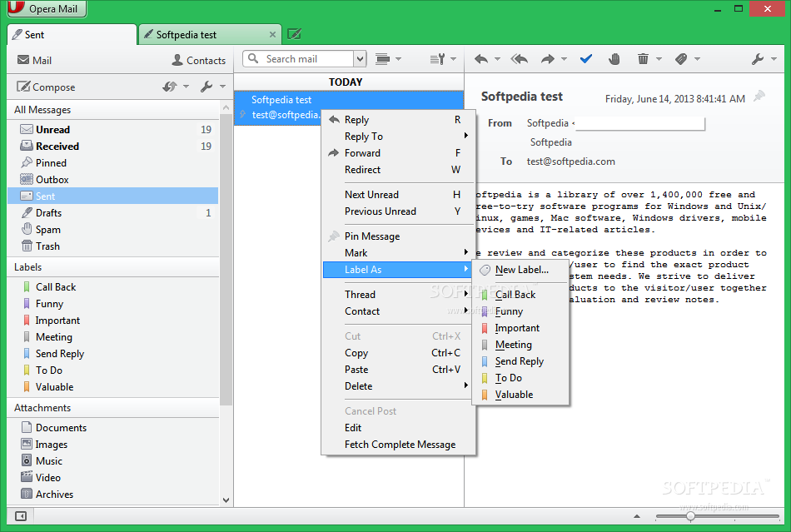Open Music attachments view
Screen dimensions: 791x532
(x=113, y=461)
